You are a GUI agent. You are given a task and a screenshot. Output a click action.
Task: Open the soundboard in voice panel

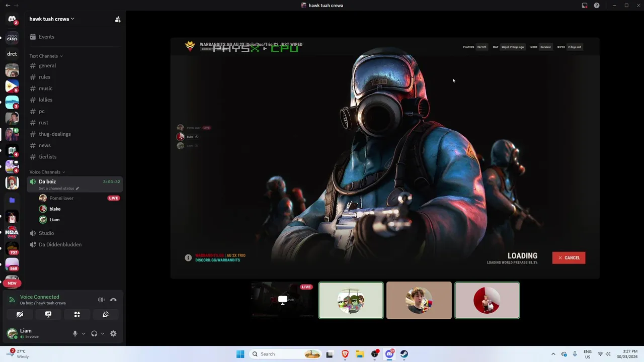[x=106, y=314]
